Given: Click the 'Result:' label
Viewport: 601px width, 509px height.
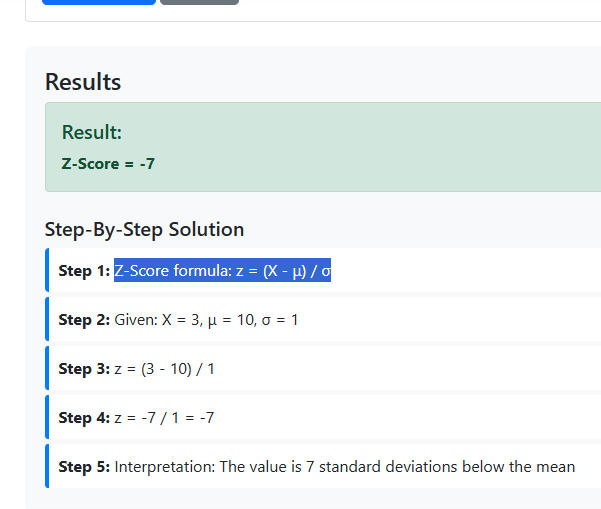Looking at the screenshot, I should (x=92, y=132).
